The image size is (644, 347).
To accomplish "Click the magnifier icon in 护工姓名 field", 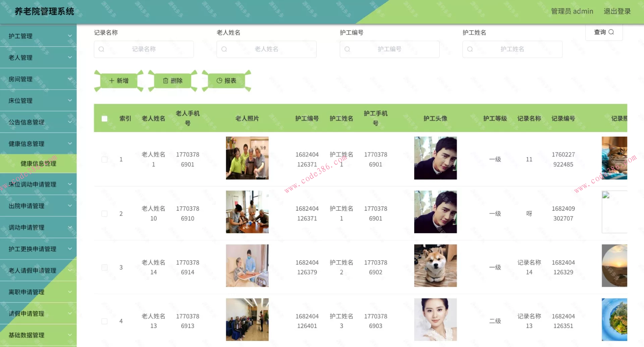I will [x=470, y=49].
